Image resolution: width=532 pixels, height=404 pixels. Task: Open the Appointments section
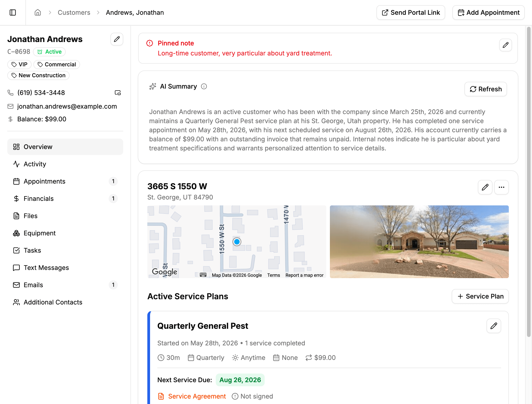(x=65, y=181)
